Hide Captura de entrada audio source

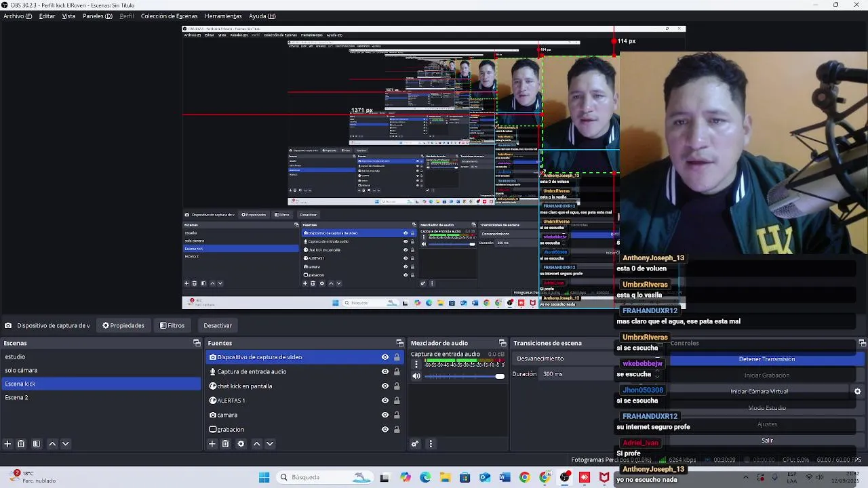click(385, 371)
